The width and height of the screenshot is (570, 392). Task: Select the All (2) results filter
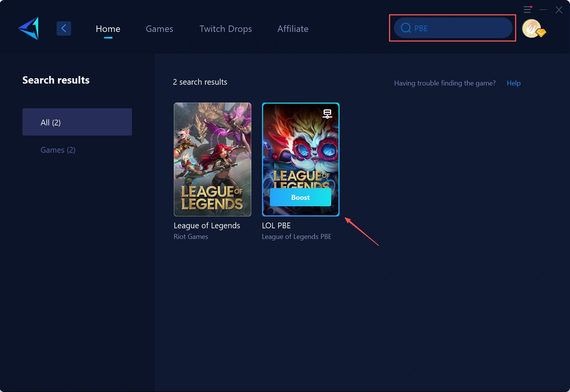[77, 122]
